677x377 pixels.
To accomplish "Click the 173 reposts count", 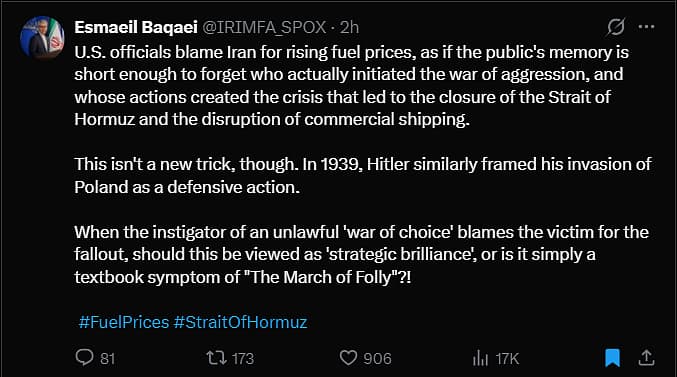I will coord(243,358).
